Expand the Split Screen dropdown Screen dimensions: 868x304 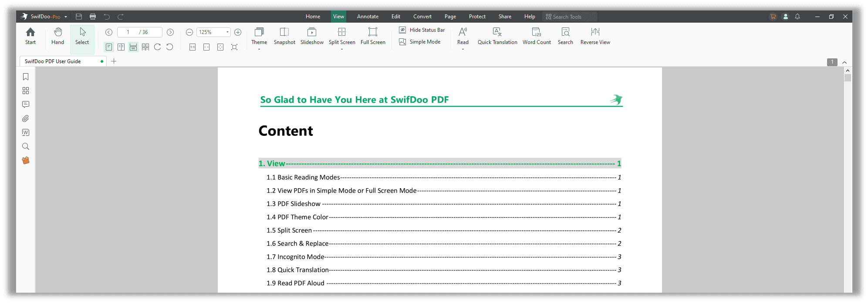tap(342, 49)
